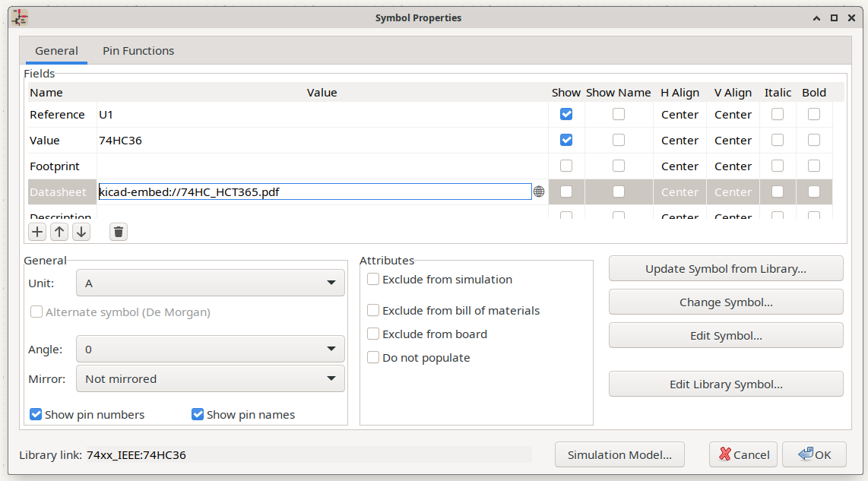Delete selected field with trash icon
Screen dimensions: 868x481
(x=118, y=232)
